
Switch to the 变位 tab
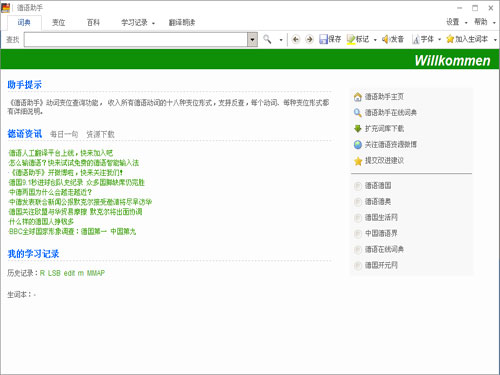pos(58,23)
